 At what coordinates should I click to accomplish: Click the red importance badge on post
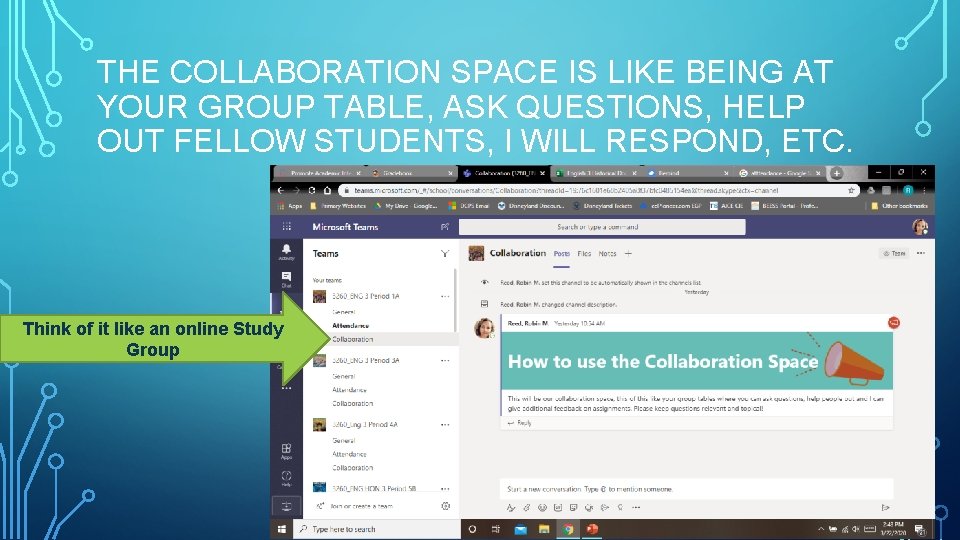point(894,323)
